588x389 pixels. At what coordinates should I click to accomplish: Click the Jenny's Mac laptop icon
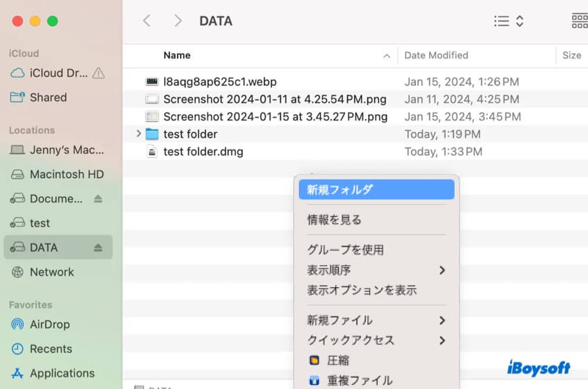[17, 150]
